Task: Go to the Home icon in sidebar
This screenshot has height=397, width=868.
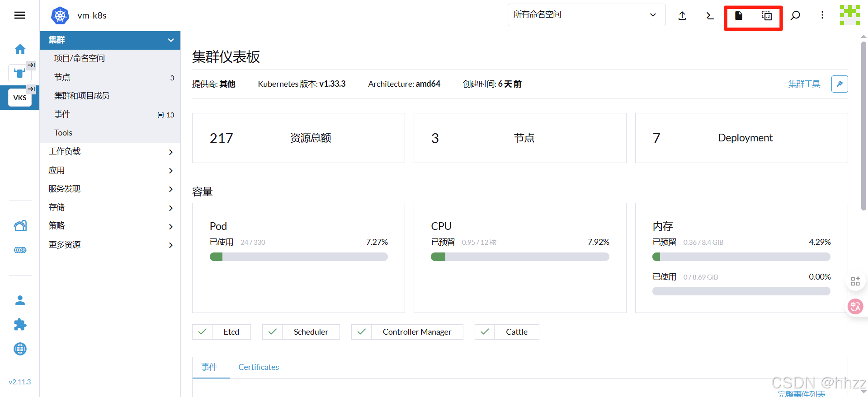Action: [x=20, y=49]
